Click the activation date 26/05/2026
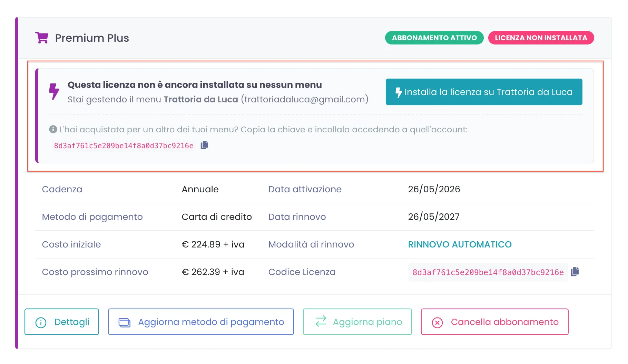 click(434, 189)
